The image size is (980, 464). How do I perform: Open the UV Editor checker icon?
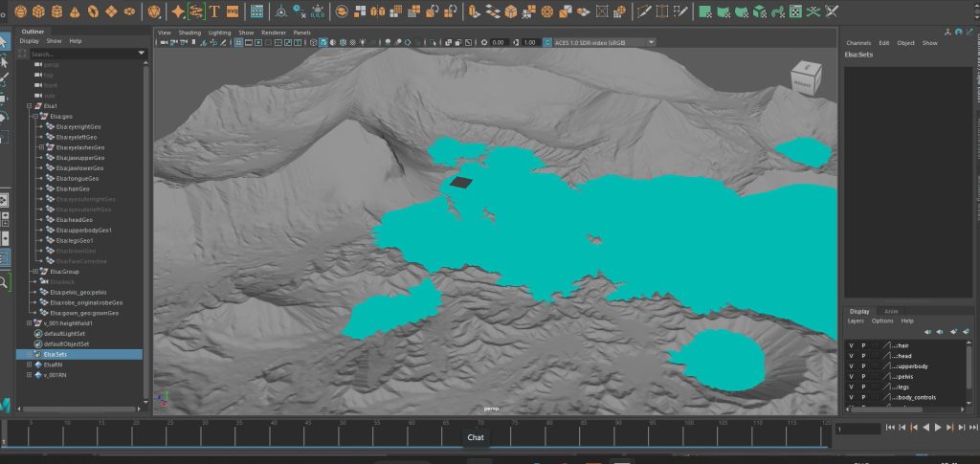click(x=795, y=11)
